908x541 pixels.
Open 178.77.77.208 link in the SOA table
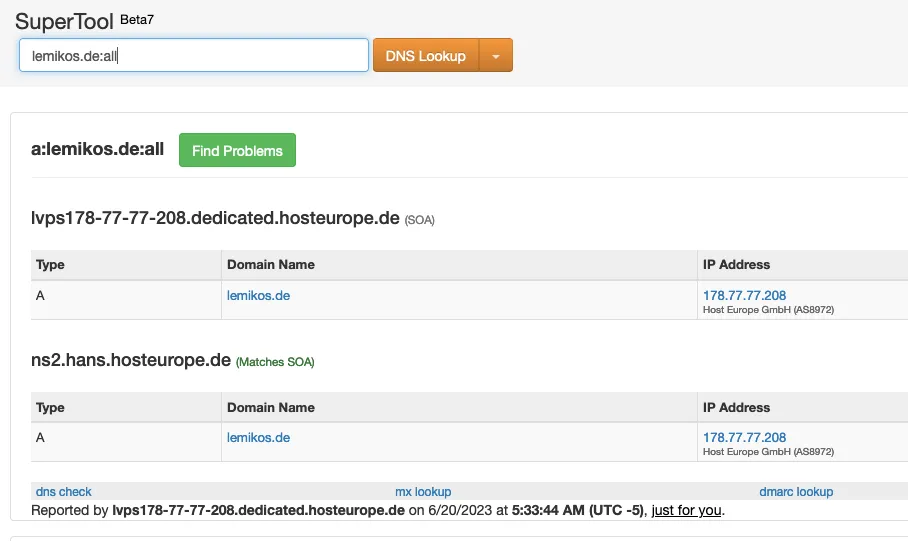[744, 295]
